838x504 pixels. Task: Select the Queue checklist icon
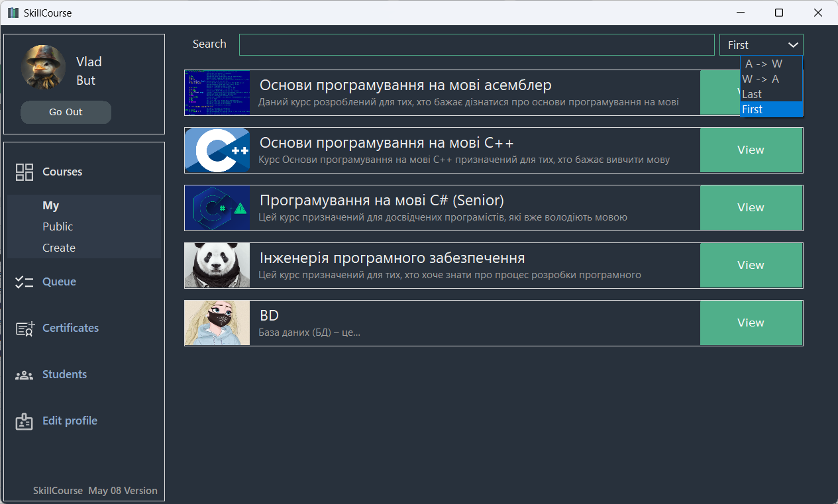(24, 281)
